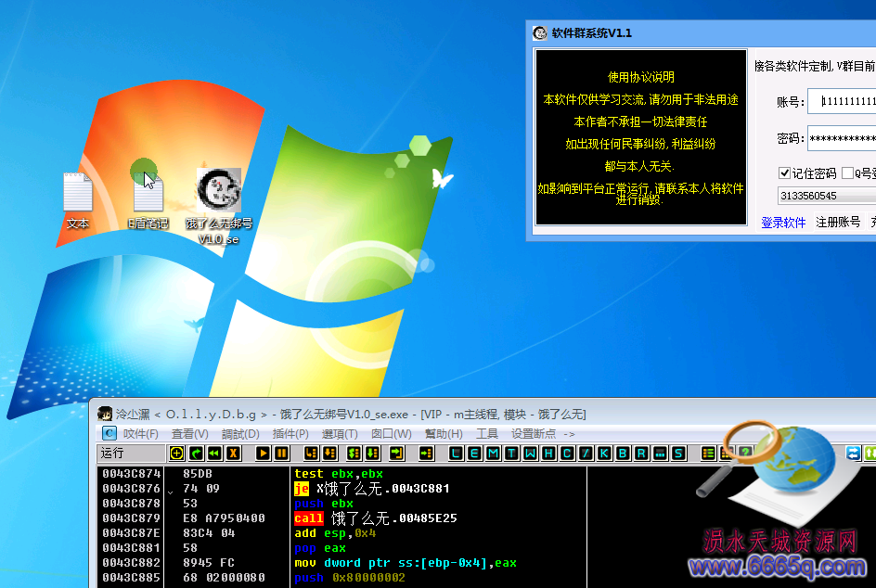Click the Execute till return toolbar icon

pyautogui.click(x=396, y=453)
